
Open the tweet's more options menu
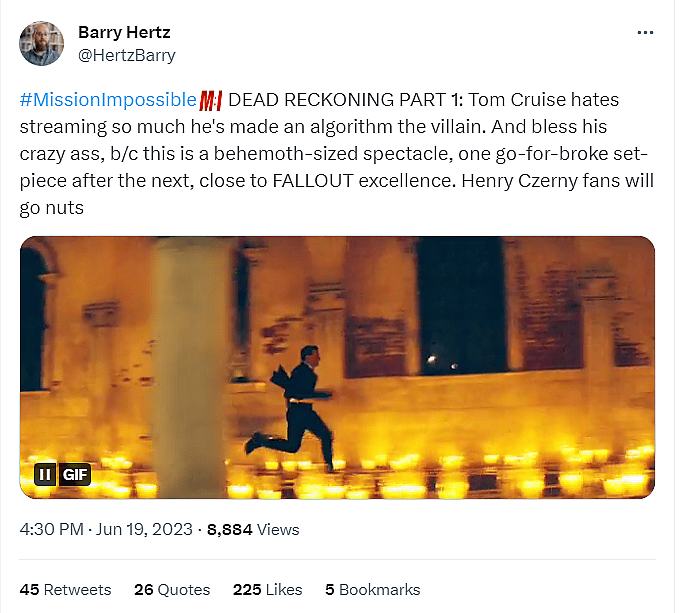pos(645,33)
